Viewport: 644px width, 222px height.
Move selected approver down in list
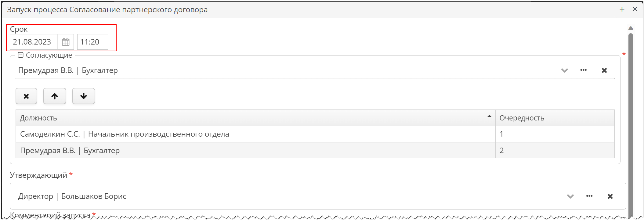click(84, 96)
